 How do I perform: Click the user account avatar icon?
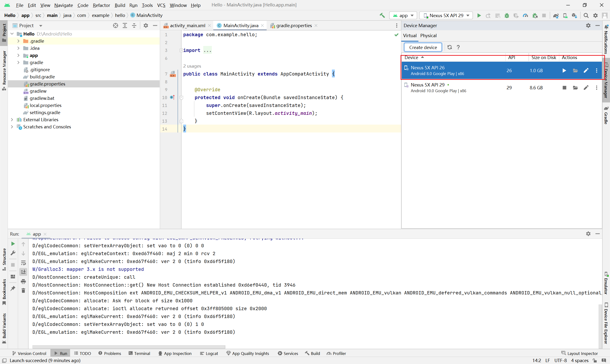605,15
